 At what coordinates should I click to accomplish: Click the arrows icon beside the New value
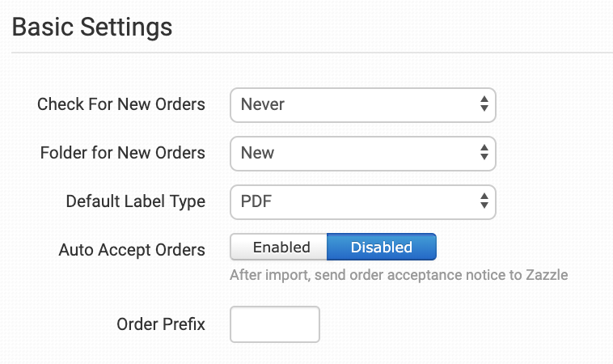point(484,153)
